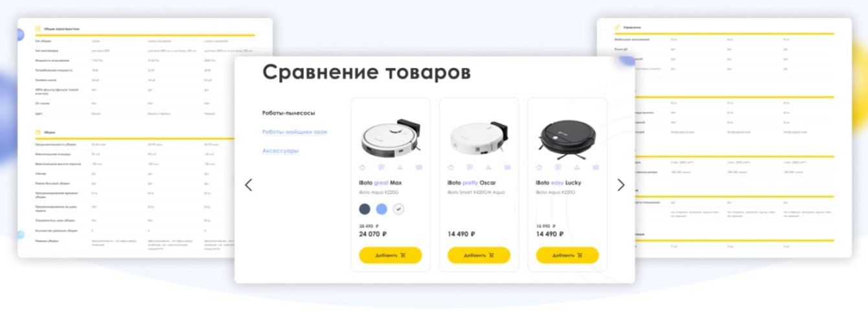Show next products with right arrow
This screenshot has width=868, height=318.
(621, 185)
